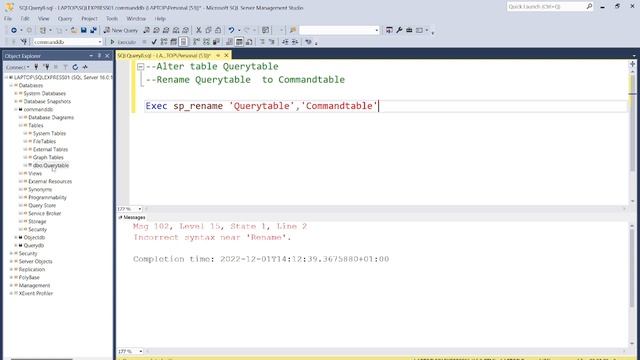Open the Connect dropdown in Object Explorer
This screenshot has width=640, height=360.
point(17,67)
